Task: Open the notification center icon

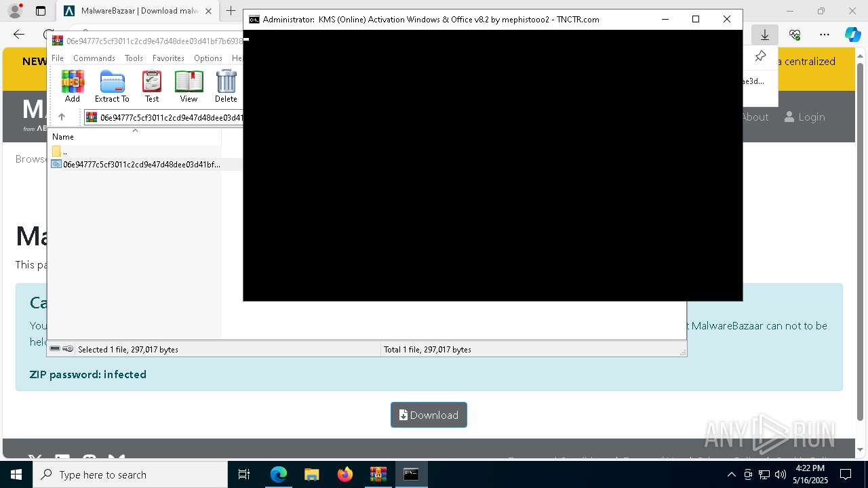Action: coord(846,474)
